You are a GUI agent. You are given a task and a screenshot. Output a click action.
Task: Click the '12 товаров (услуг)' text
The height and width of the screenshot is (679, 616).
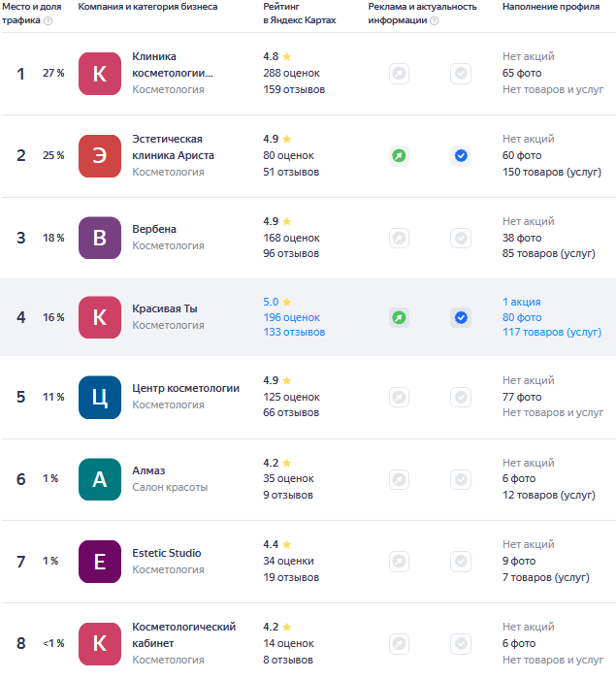tap(549, 495)
